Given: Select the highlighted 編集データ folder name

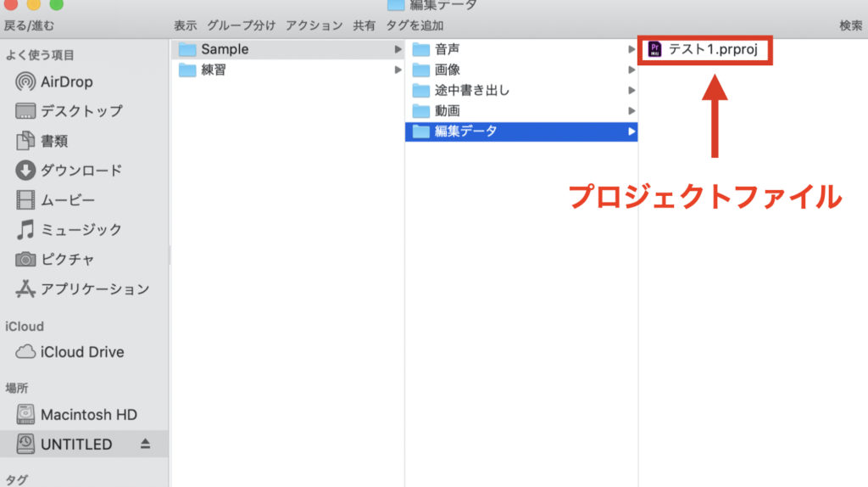Looking at the screenshot, I should click(466, 132).
